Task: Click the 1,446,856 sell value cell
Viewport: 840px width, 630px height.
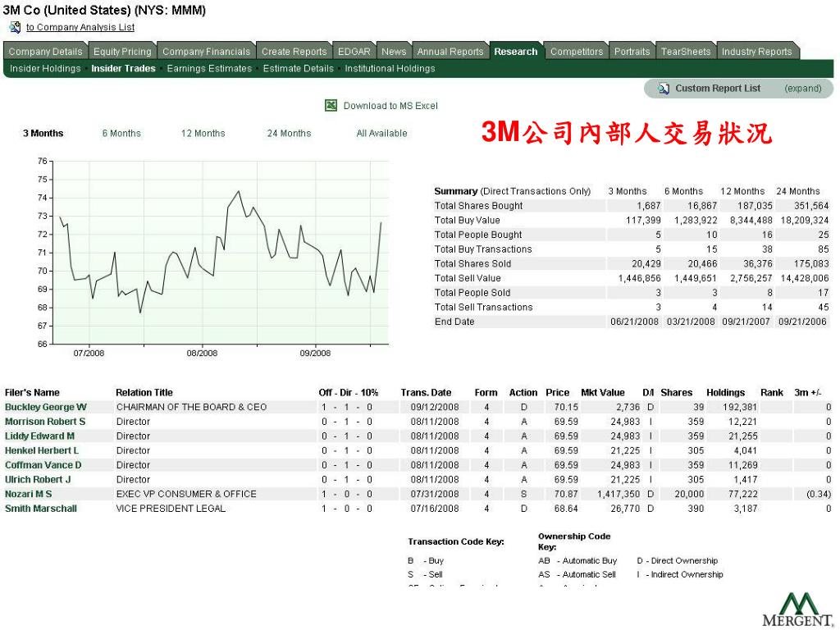Action: coord(640,278)
